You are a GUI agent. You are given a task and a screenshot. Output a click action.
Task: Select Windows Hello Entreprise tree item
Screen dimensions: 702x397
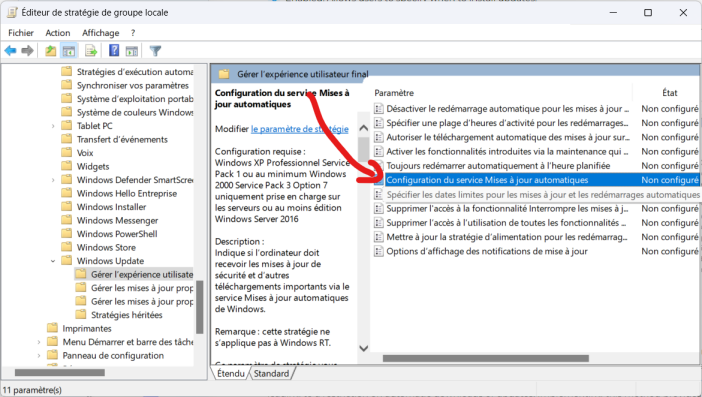coord(127,193)
